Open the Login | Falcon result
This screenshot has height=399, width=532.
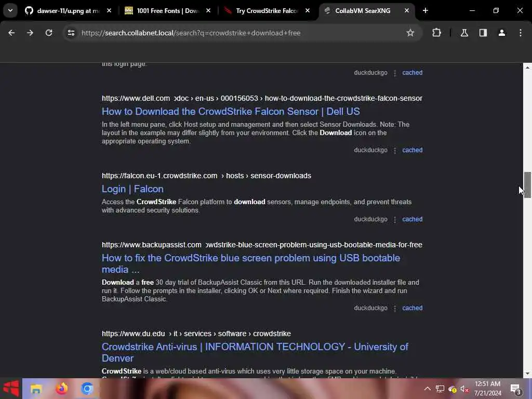(132, 189)
